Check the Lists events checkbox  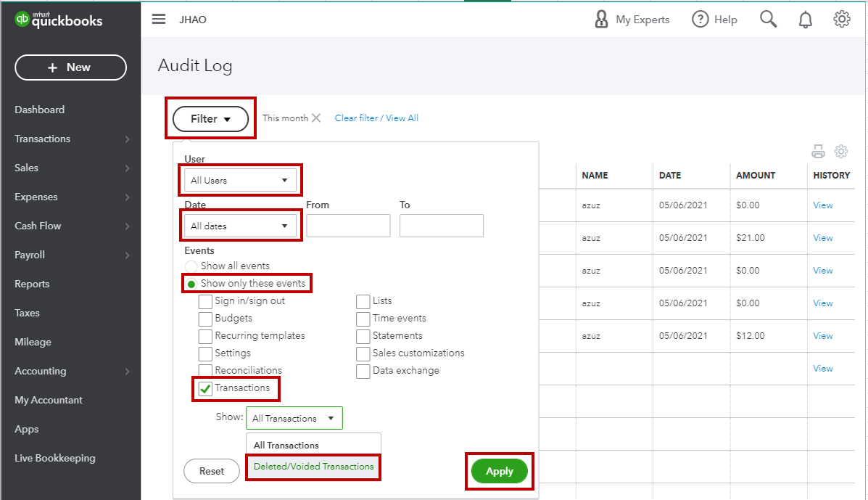tap(363, 300)
